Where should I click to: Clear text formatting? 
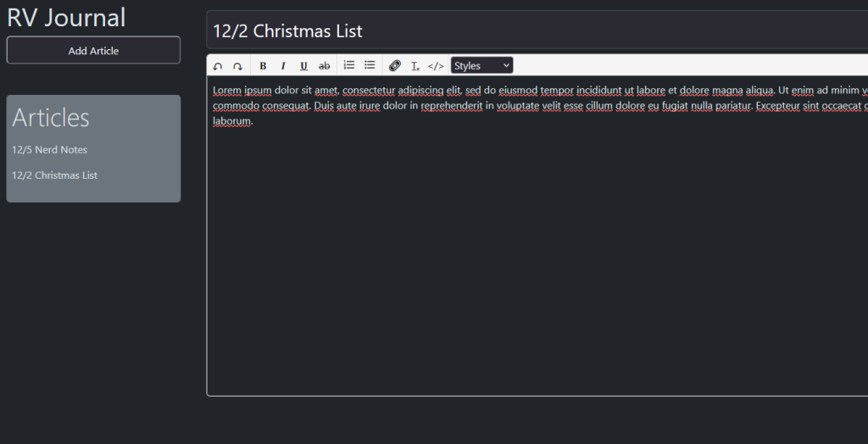415,66
